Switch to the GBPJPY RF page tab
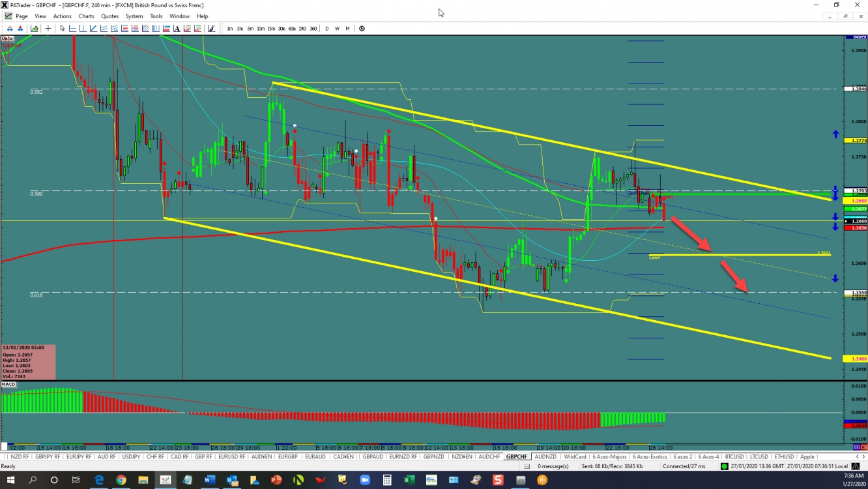The image size is (868, 489). (48, 456)
